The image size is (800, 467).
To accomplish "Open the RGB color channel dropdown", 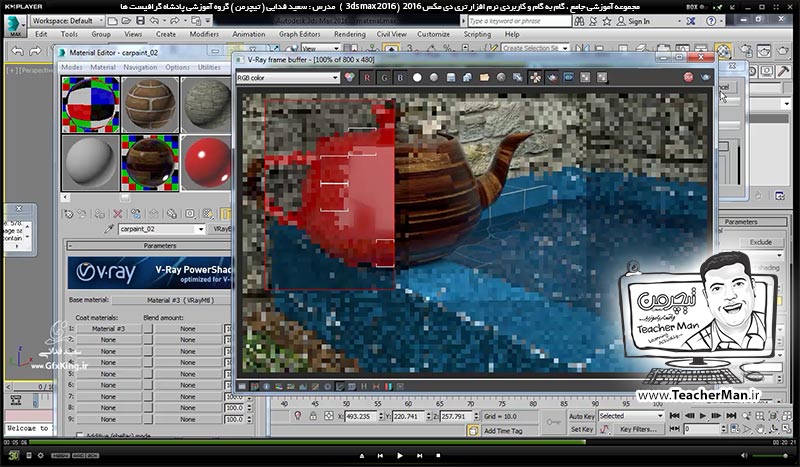I will (x=288, y=78).
